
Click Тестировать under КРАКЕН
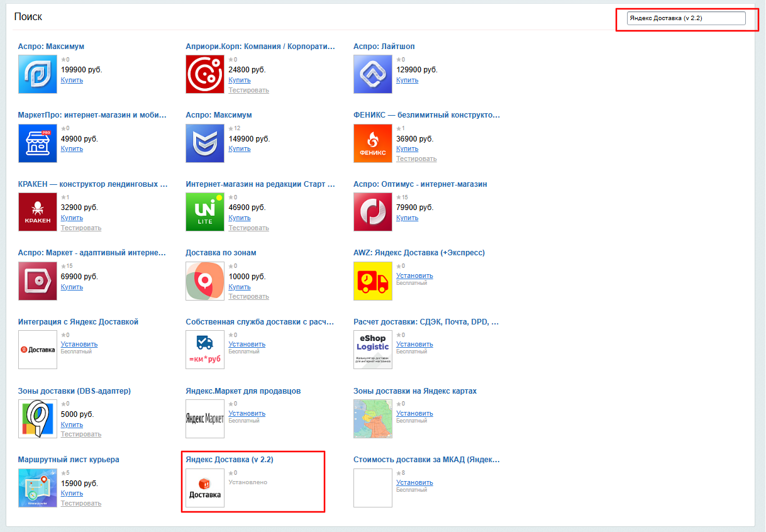(x=81, y=228)
